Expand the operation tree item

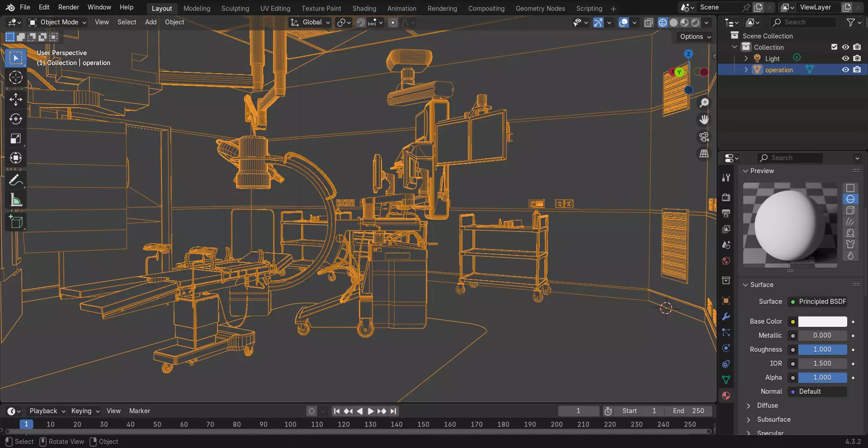click(746, 70)
